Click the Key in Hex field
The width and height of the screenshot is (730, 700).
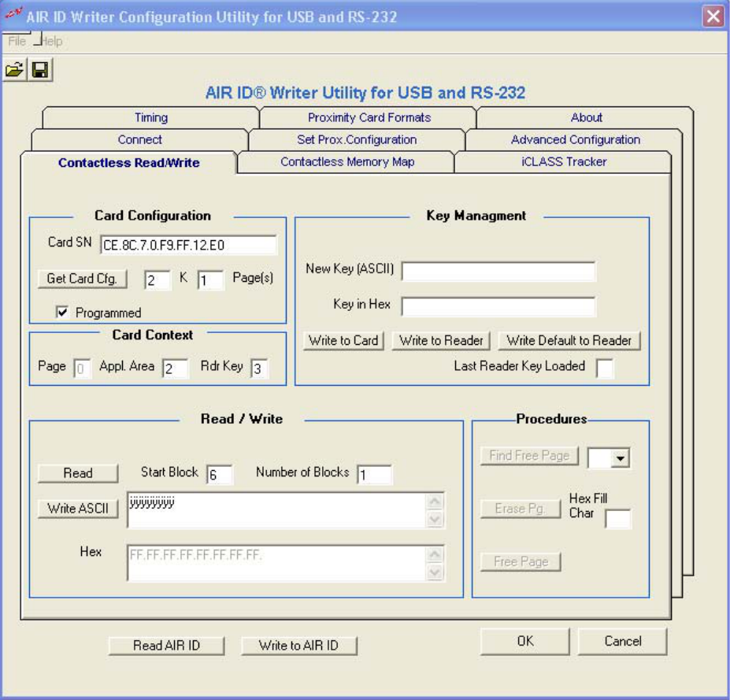click(x=498, y=307)
